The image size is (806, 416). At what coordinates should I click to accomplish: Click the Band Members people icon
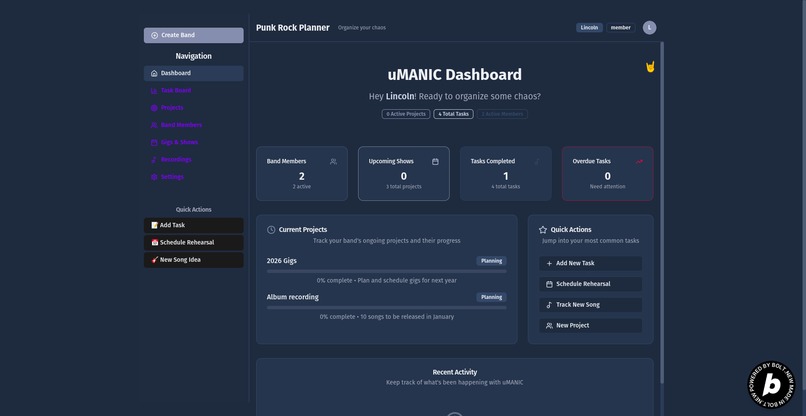click(x=154, y=125)
